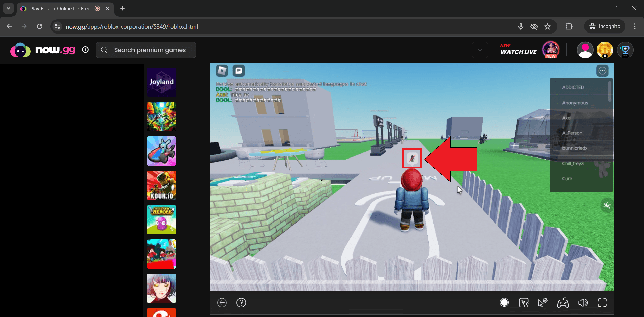This screenshot has width=644, height=317.
Task: Open the Chrome tab search dropdown
Action: [x=8, y=8]
